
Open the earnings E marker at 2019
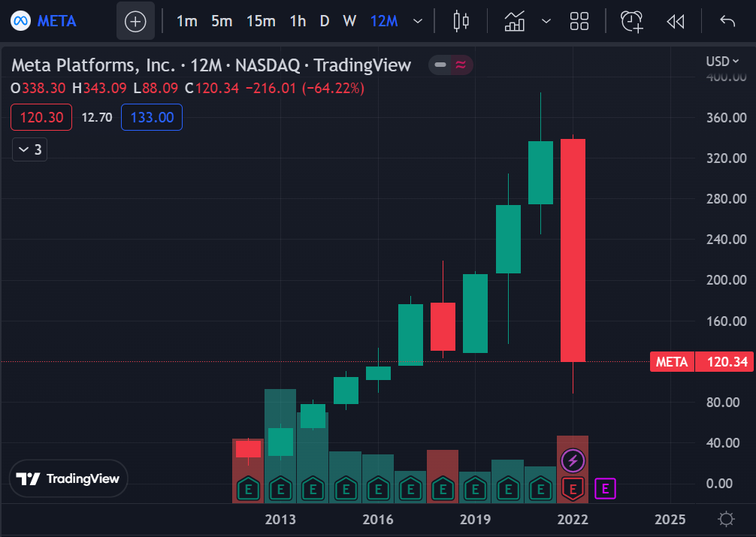(x=476, y=490)
